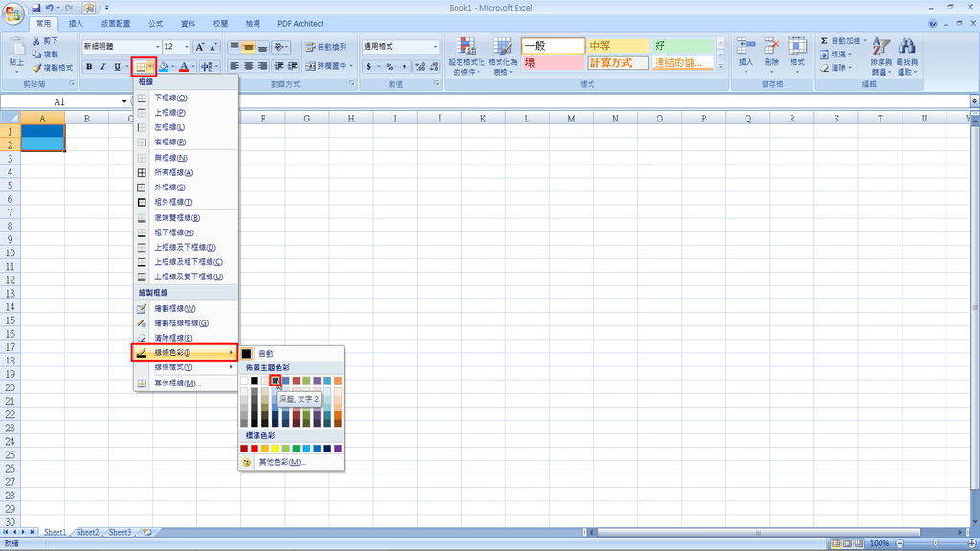
Task: Click the red font color A
Action: point(184,67)
